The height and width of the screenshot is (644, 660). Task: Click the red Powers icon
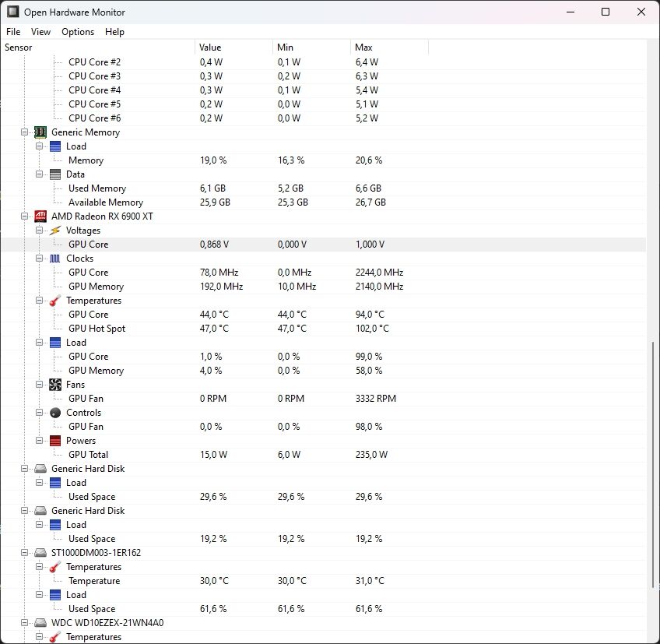[x=55, y=441]
